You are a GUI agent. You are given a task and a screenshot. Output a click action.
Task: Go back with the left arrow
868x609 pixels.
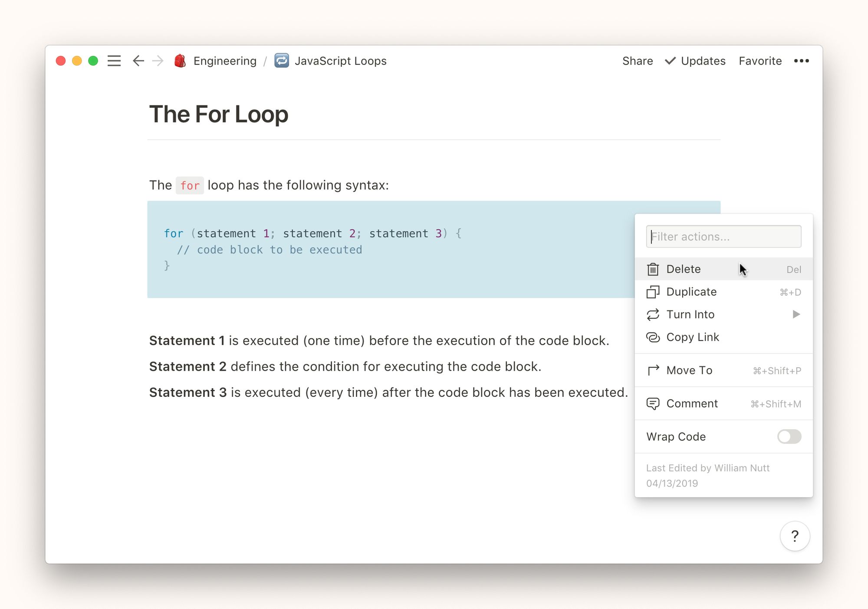pos(138,61)
